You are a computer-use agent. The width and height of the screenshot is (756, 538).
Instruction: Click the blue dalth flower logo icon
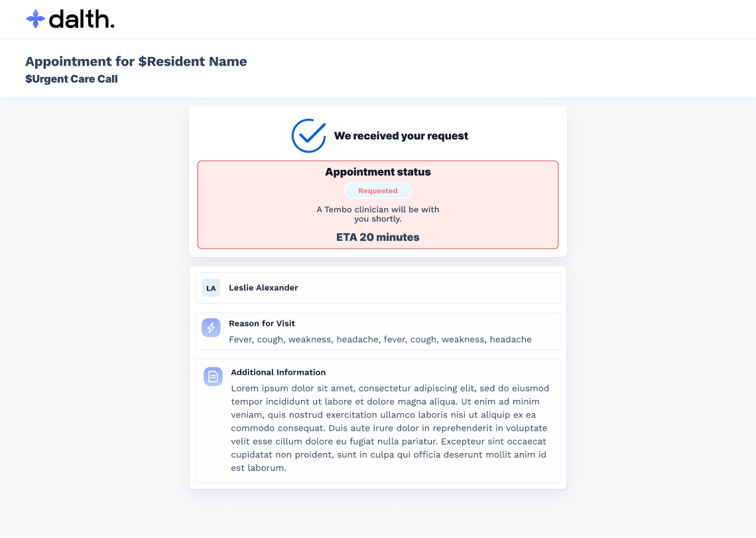[x=35, y=19]
